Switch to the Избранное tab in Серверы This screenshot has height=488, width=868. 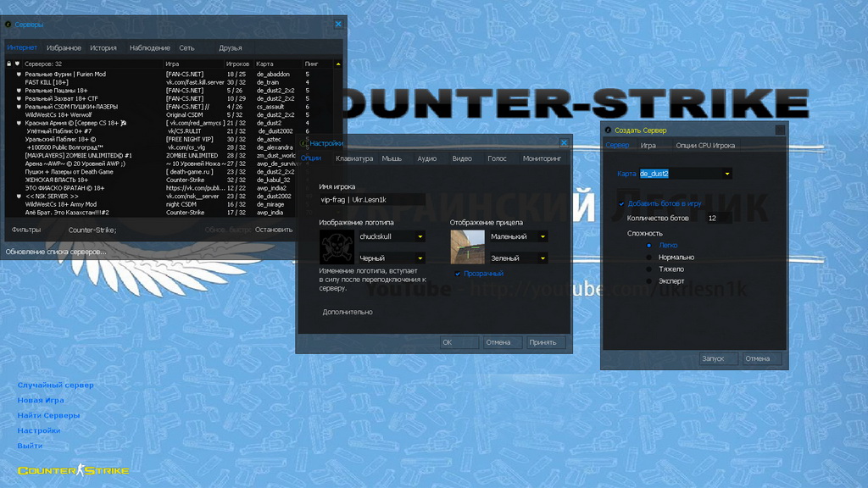64,48
